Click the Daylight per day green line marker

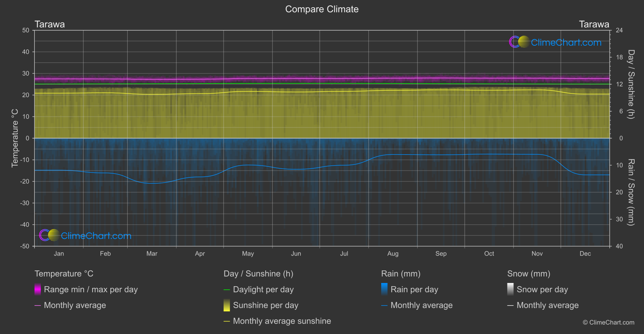[x=227, y=290]
